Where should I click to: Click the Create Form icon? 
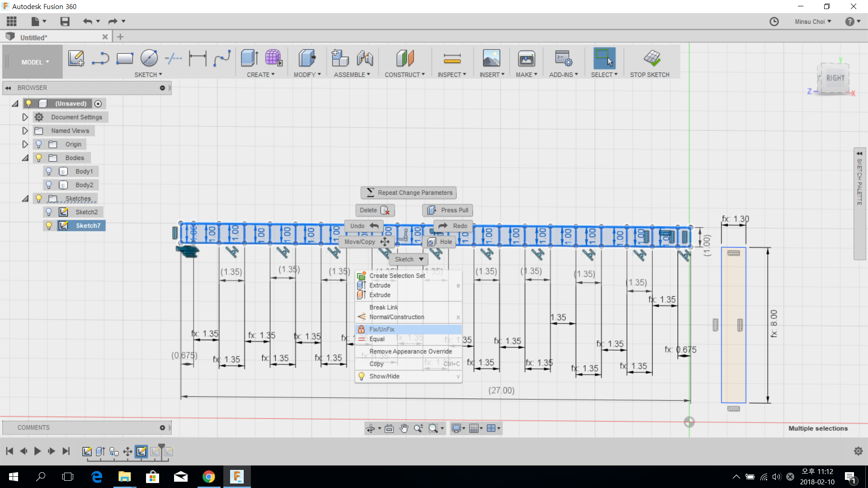tap(274, 58)
